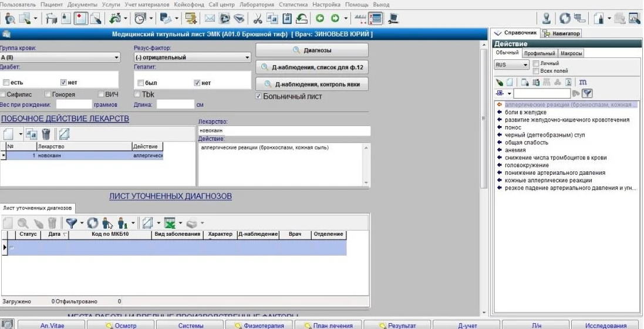Image resolution: width=644 pixels, height=329 pixels.
Task: Click the form's vertical scrollbar
Action: pyautogui.click(x=484, y=177)
